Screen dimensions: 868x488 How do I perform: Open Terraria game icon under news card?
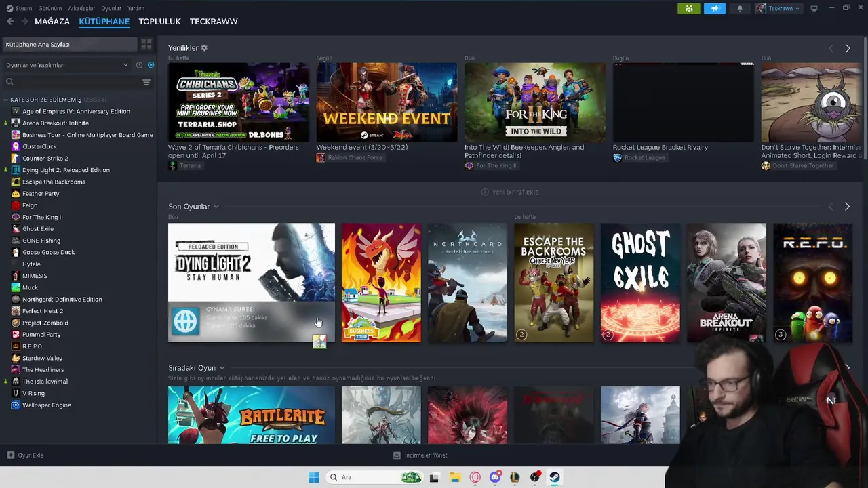click(173, 165)
